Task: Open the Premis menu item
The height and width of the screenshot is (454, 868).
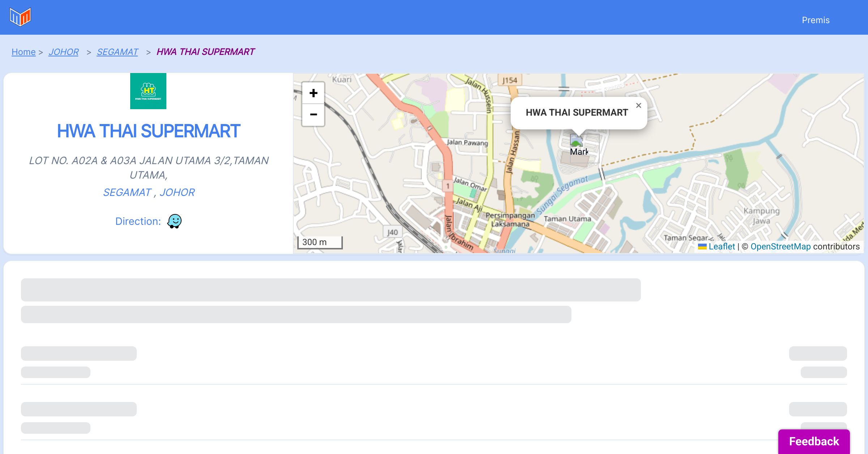Action: click(x=816, y=20)
